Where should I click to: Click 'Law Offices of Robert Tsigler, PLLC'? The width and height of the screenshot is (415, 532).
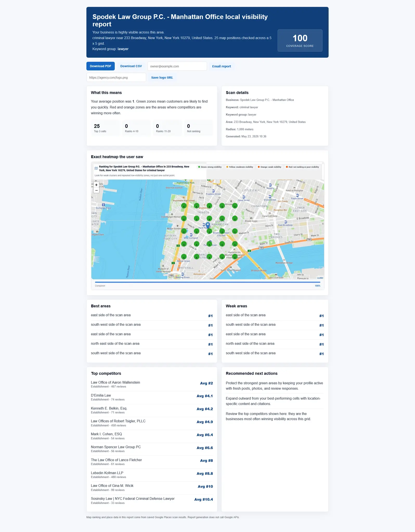tap(152, 423)
